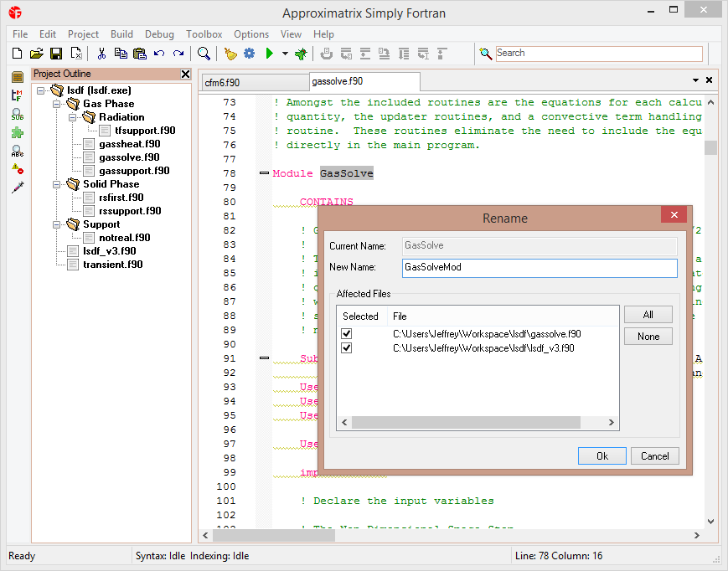Screen dimensions: 728x571
Task: Click the Clean project broom icon
Action: click(x=230, y=54)
